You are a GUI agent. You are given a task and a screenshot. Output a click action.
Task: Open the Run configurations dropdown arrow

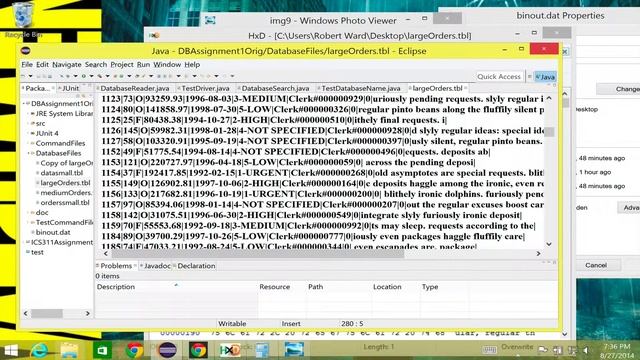[91, 76]
